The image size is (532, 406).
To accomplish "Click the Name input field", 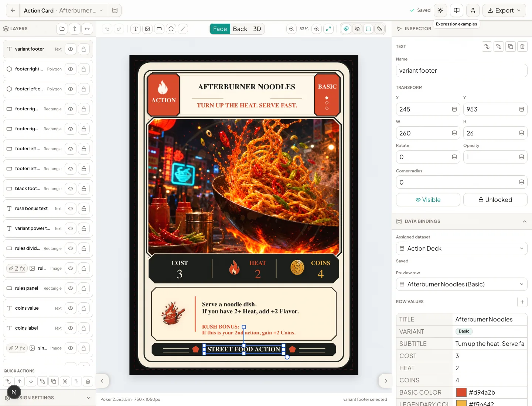I will point(462,70).
